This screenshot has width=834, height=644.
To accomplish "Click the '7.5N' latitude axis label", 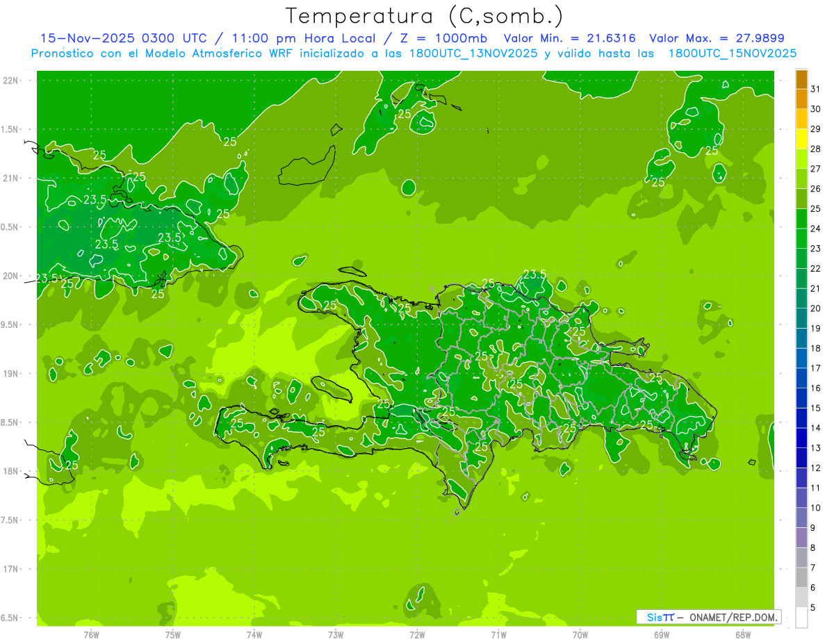I will point(10,520).
